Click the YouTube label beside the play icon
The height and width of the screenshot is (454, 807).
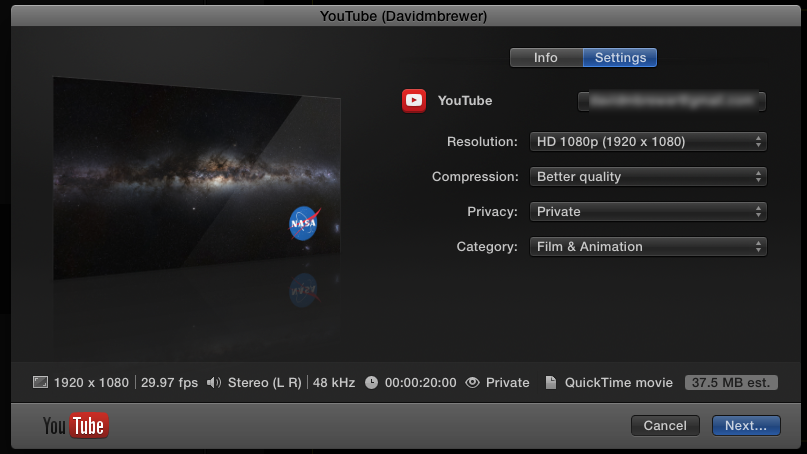[x=465, y=100]
